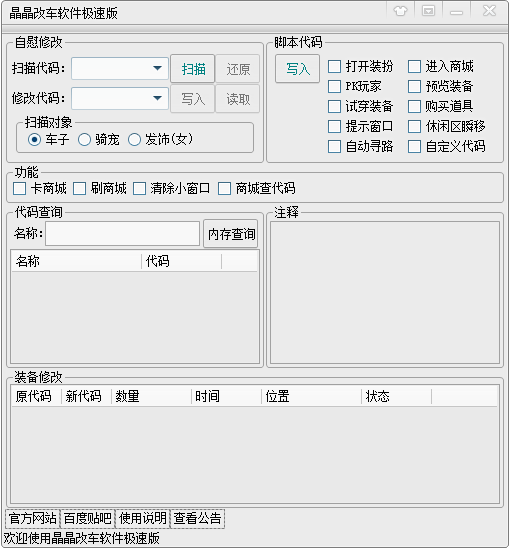The image size is (511, 550).
Task: Check the 清除小窗口 option
Action: point(139,188)
